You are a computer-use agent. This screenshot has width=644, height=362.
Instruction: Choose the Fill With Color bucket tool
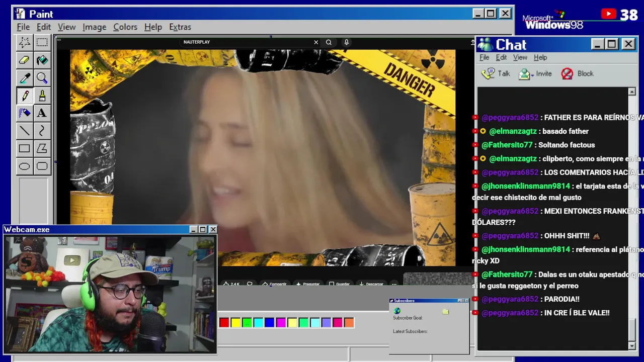[42, 60]
